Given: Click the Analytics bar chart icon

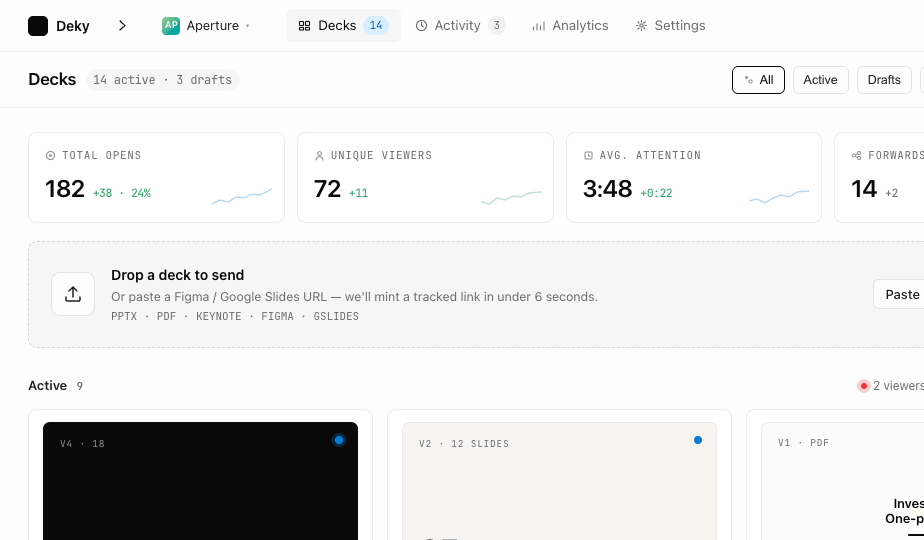Looking at the screenshot, I should [x=539, y=26].
